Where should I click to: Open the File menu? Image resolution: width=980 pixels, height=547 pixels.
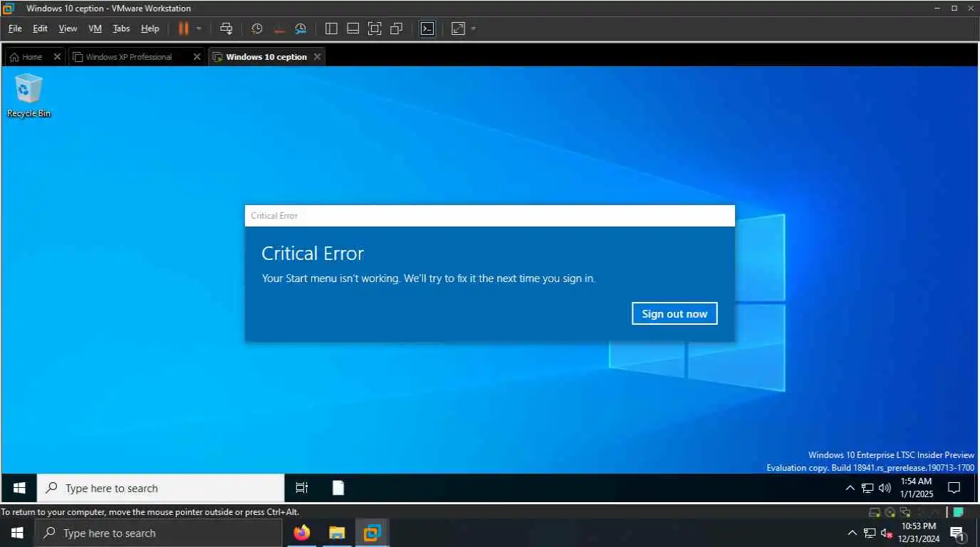(15, 28)
